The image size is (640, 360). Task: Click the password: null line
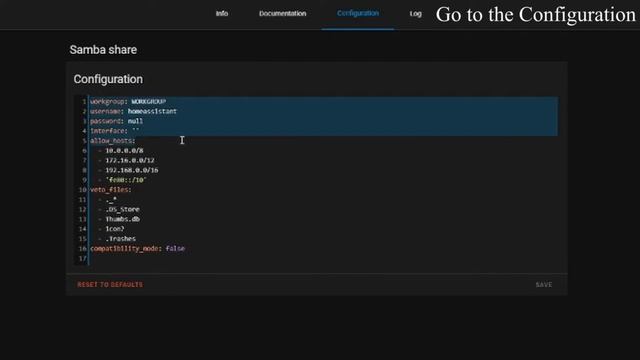tap(117, 121)
